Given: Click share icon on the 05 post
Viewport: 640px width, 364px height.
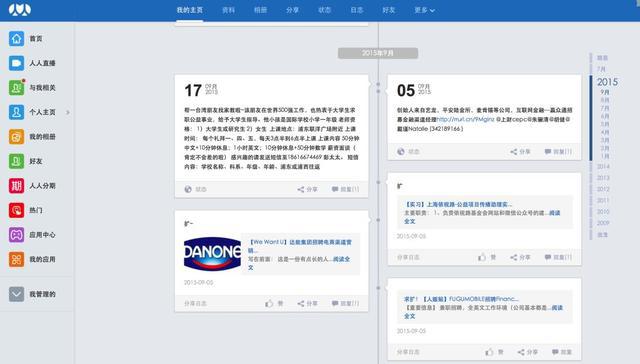Looking at the screenshot, I should (x=513, y=152).
